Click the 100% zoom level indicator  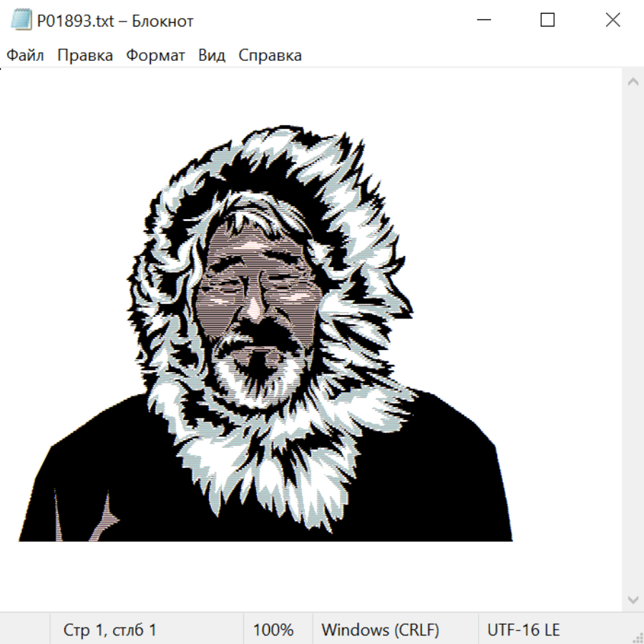point(273,630)
